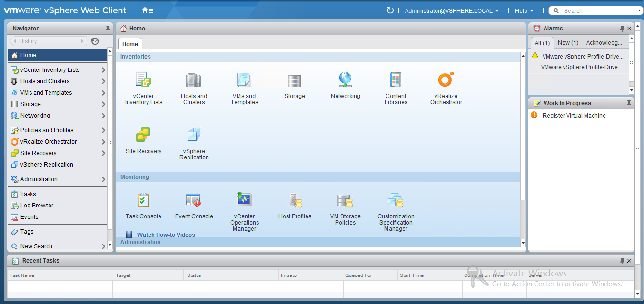The width and height of the screenshot is (644, 304).
Task: Switch to the All (1) alarms tab
Action: pyautogui.click(x=542, y=43)
